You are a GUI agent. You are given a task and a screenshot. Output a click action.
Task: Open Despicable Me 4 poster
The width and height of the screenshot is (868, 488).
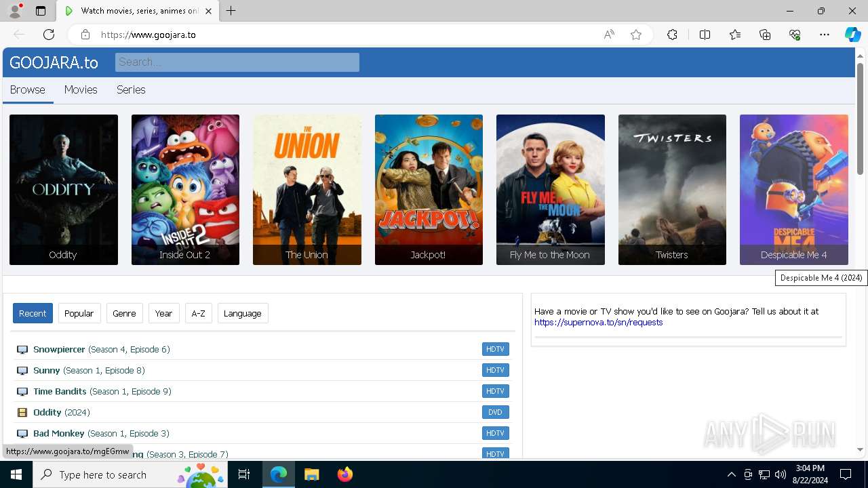pyautogui.click(x=794, y=190)
